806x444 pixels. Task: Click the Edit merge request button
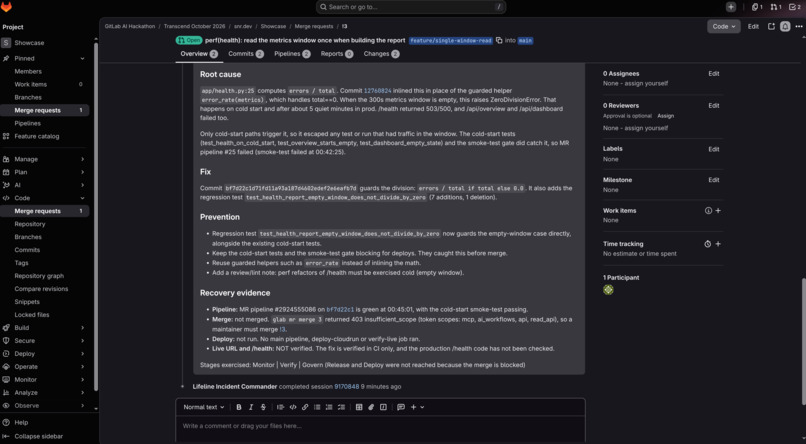pos(753,26)
